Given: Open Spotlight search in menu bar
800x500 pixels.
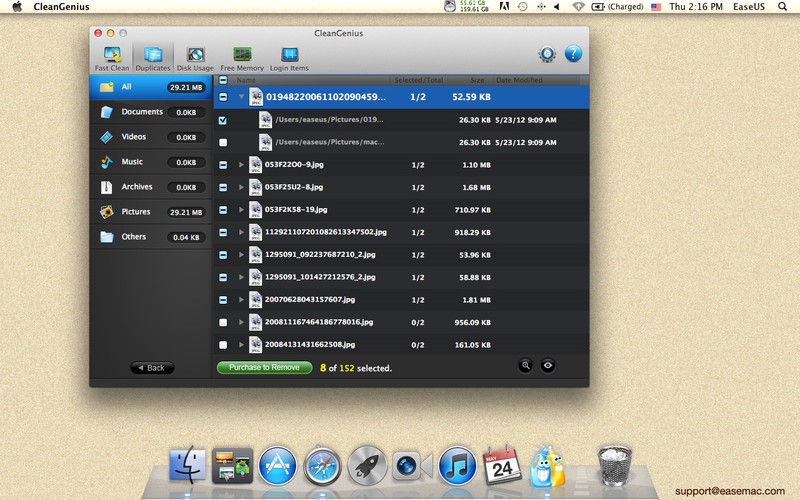Looking at the screenshot, I should [782, 7].
